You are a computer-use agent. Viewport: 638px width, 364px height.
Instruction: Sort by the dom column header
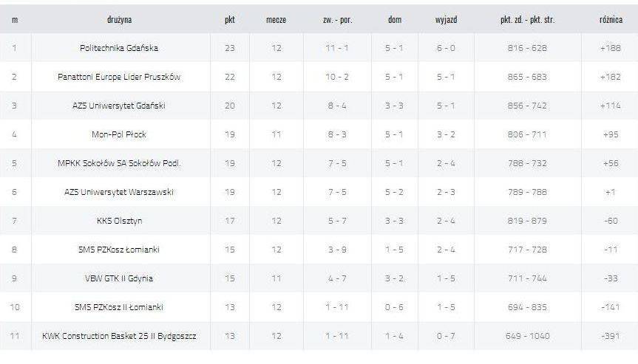pyautogui.click(x=395, y=19)
